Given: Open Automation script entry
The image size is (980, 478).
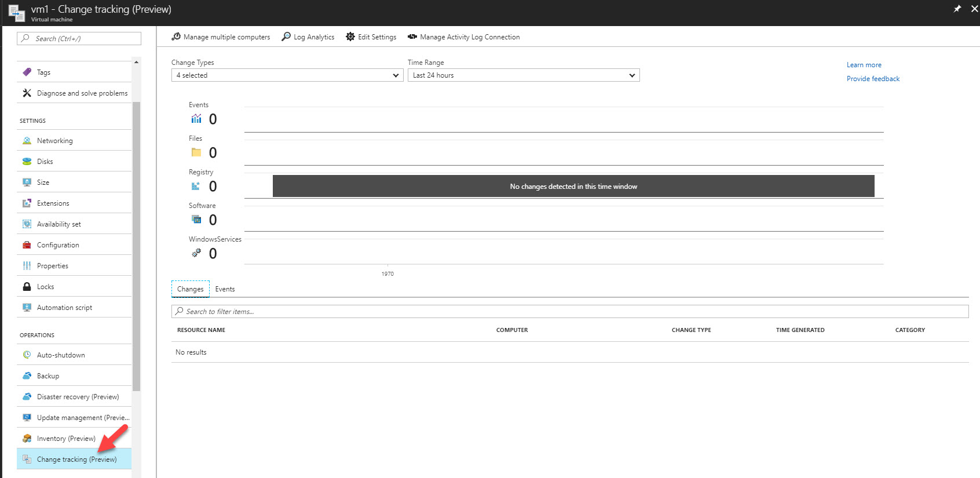Looking at the screenshot, I should pos(74,307).
